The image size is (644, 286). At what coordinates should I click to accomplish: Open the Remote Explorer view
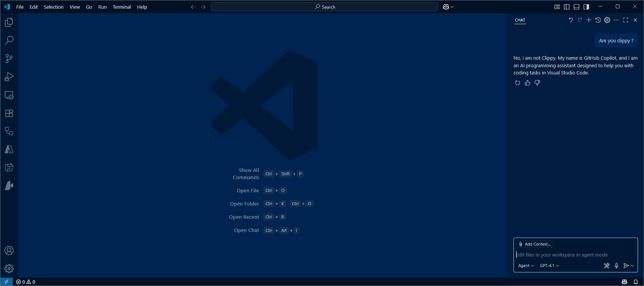click(9, 95)
